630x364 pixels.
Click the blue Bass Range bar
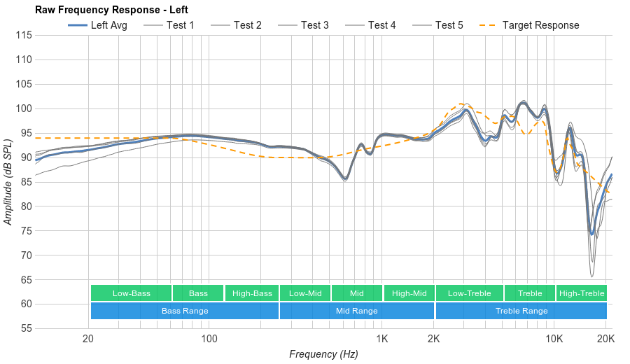tap(185, 311)
